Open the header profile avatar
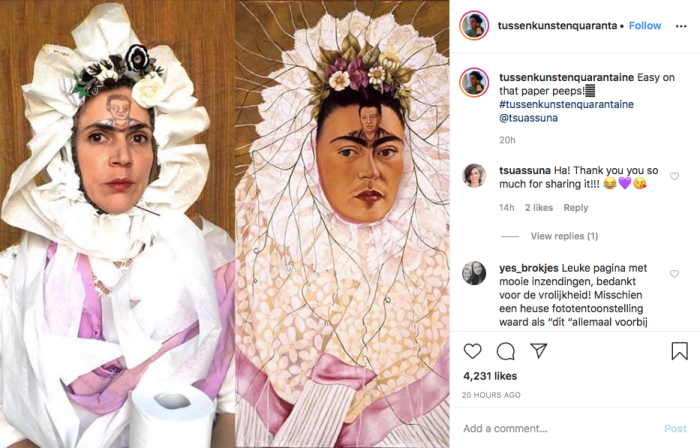Viewport: 700px width, 448px height. click(475, 25)
